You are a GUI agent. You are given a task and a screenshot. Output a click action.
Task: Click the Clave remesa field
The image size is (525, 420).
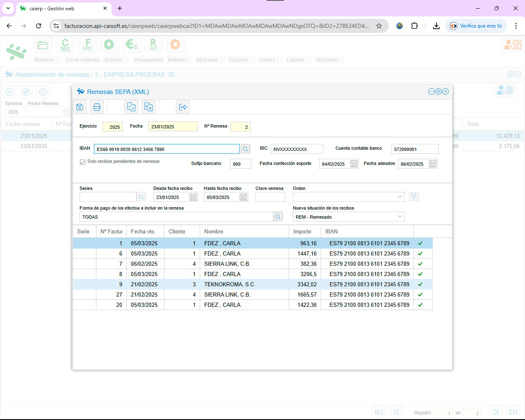coord(270,197)
